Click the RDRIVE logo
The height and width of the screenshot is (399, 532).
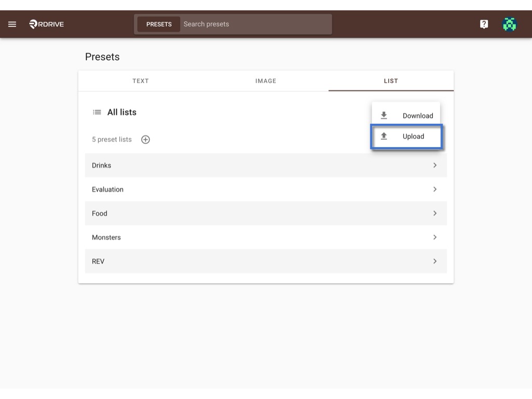pyautogui.click(x=46, y=24)
